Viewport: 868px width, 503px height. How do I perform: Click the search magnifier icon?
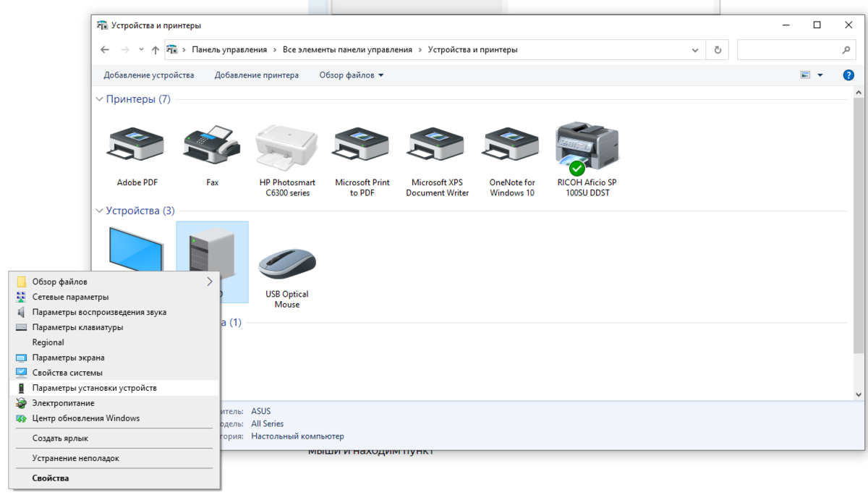tap(847, 50)
